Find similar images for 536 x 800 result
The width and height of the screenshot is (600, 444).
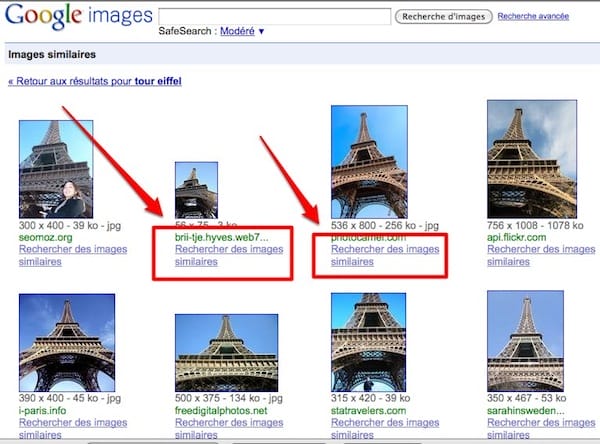click(385, 255)
